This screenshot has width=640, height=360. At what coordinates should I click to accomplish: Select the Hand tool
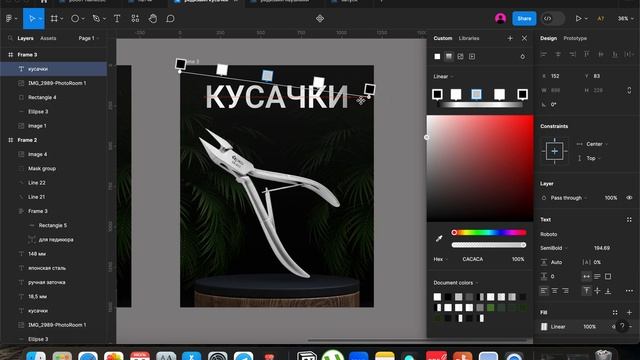[153, 18]
